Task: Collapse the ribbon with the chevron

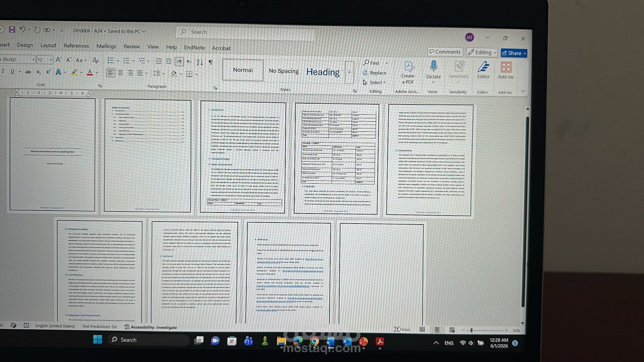Action: pos(523,92)
